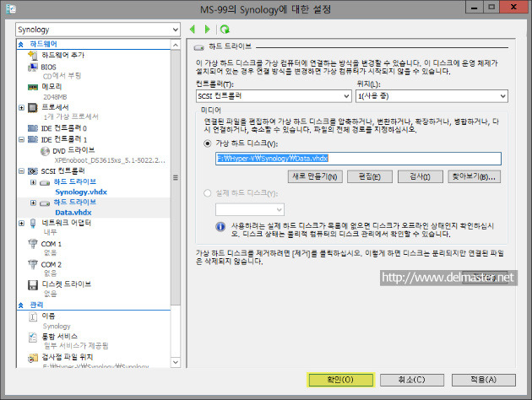The width and height of the screenshot is (532, 400).
Task: Collapse the 관리 section chevron
Action: 21,305
